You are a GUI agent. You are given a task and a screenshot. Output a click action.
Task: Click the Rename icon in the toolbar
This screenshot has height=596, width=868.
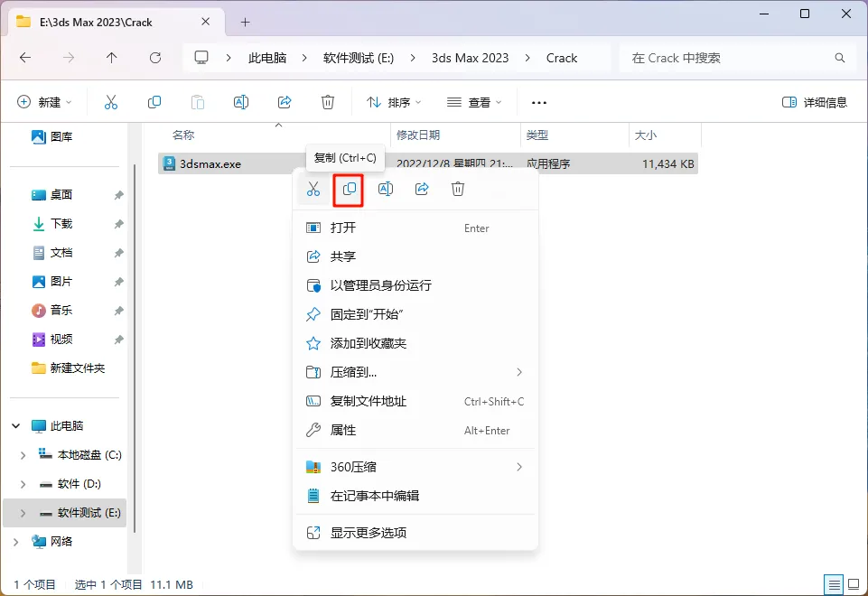coord(241,102)
